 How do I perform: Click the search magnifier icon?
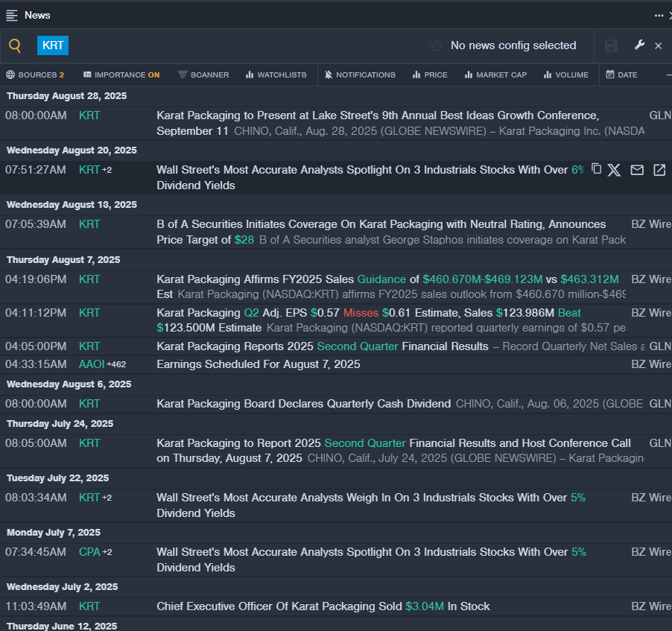click(15, 46)
